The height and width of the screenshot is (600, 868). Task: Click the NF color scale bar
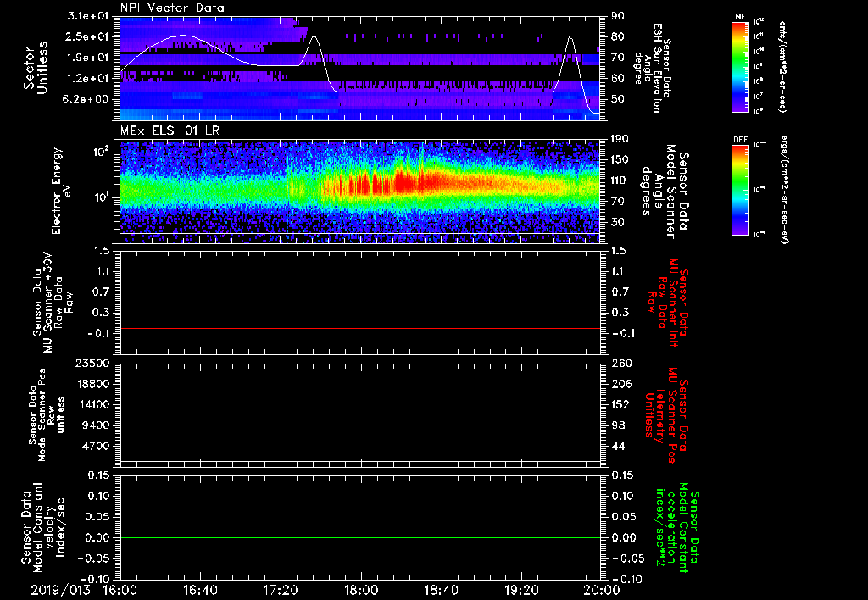(x=740, y=66)
